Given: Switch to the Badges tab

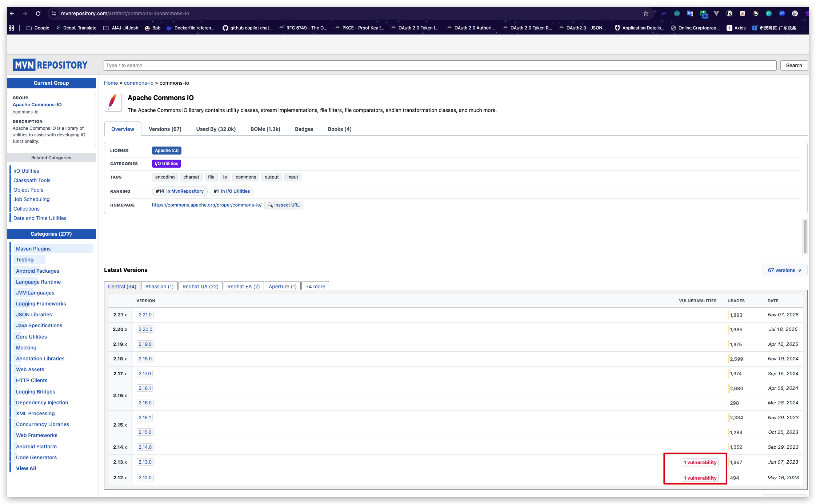Looking at the screenshot, I should [x=304, y=129].
